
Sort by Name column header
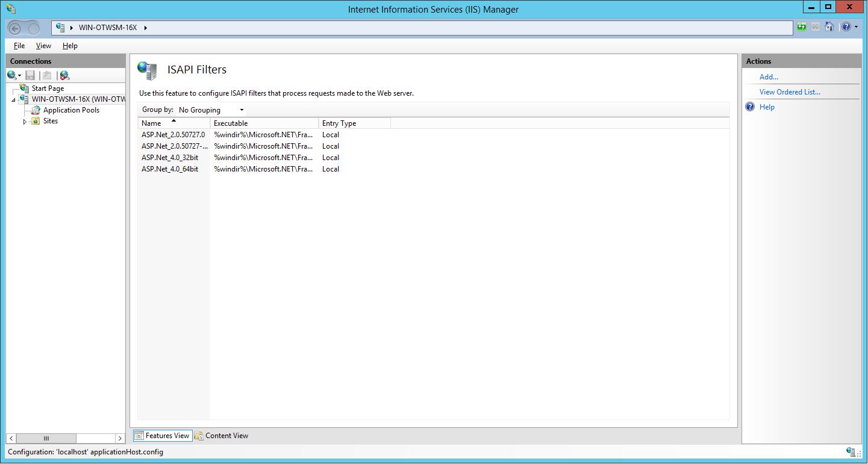(x=173, y=123)
